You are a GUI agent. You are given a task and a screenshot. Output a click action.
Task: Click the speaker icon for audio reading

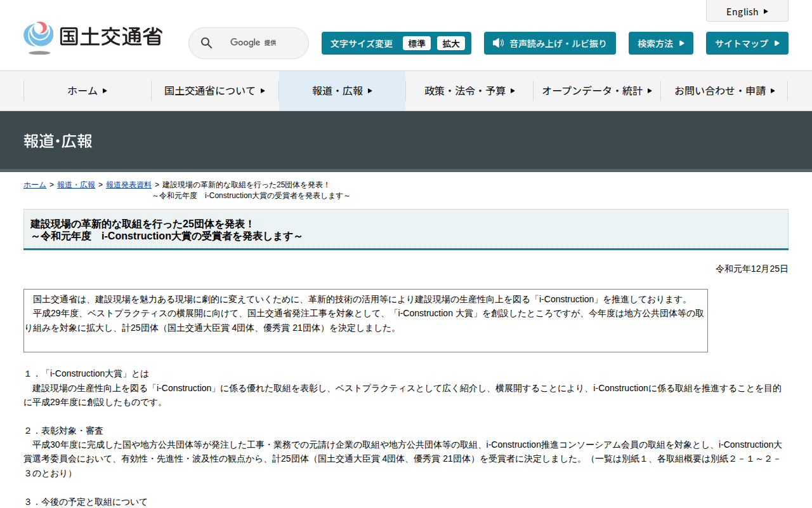(498, 43)
